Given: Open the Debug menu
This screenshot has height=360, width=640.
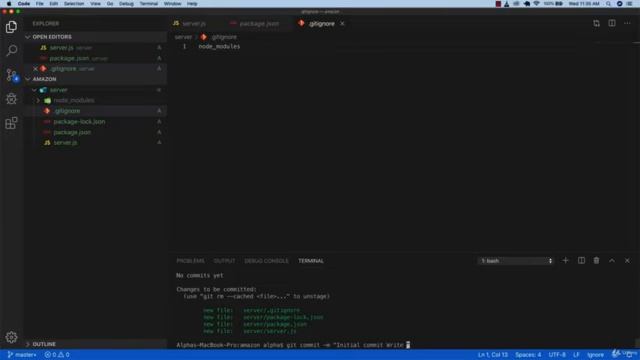Looking at the screenshot, I should point(126,4).
